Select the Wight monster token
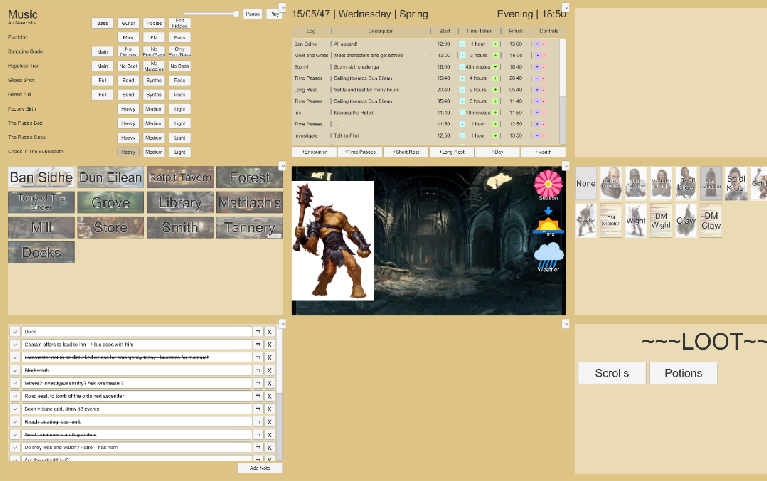 (x=635, y=220)
